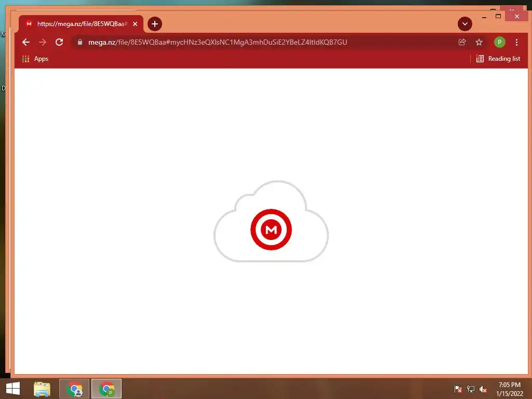The width and height of the screenshot is (532, 399).
Task: Open the Apps bookmarks shortcut
Action: click(x=35, y=59)
